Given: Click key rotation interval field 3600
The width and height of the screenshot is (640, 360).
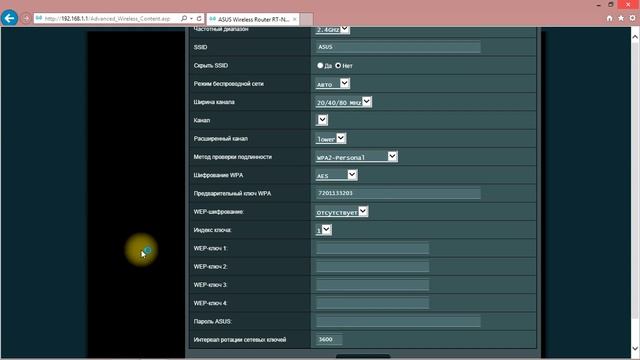Looking at the screenshot, I should coord(329,339).
